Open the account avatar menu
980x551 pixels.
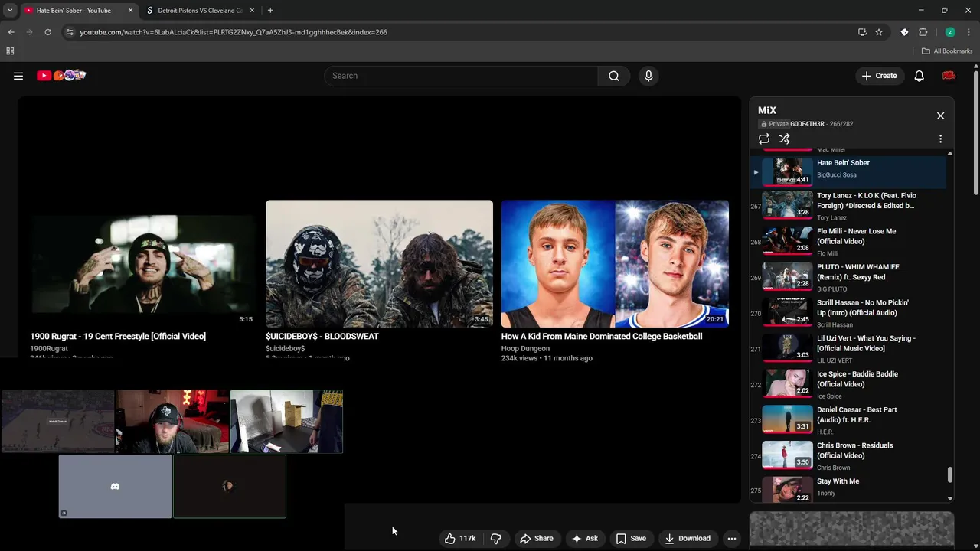949,76
